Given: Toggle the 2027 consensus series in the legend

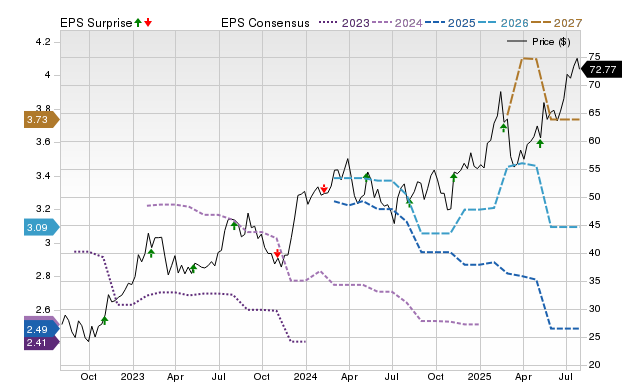Looking at the screenshot, I should (556, 23).
